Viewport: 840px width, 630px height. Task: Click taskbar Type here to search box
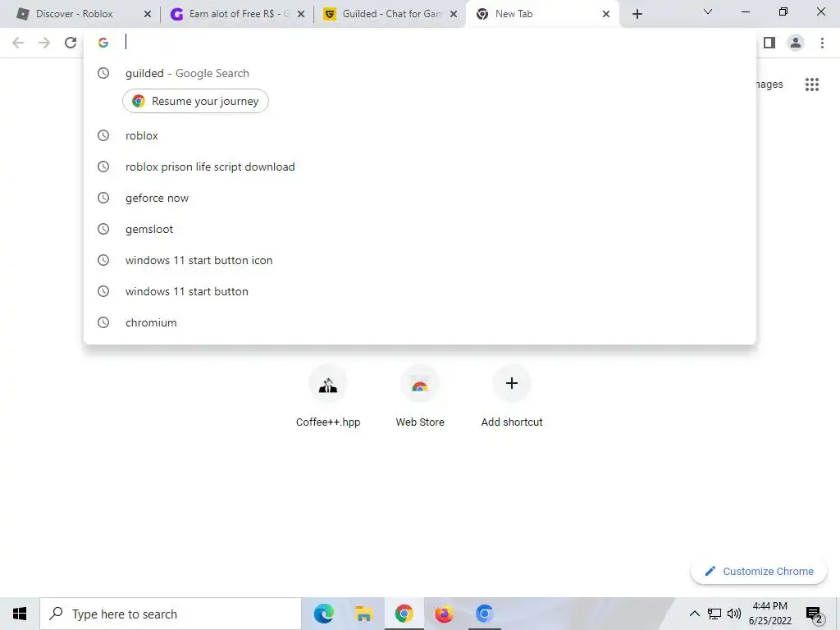click(171, 614)
